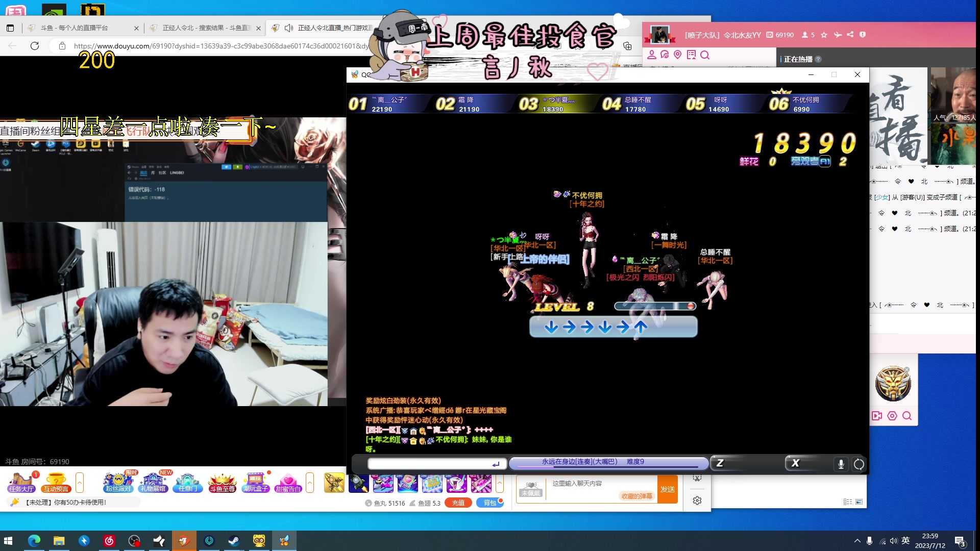Open the Douyu chat settings gear
The image size is (980, 551).
[x=697, y=500]
